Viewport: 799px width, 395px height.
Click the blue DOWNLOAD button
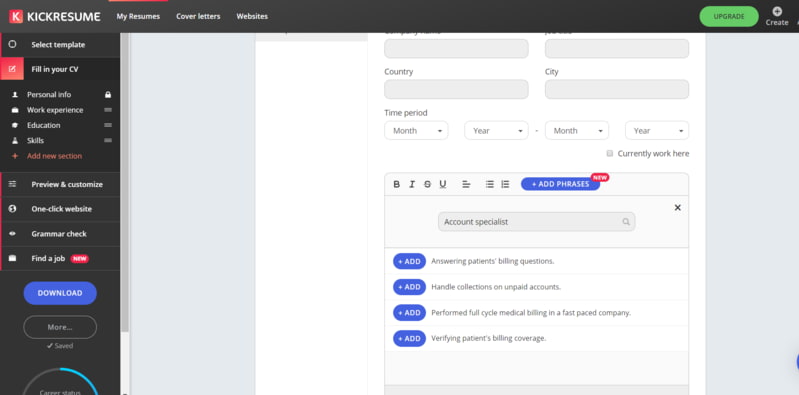[x=60, y=293]
